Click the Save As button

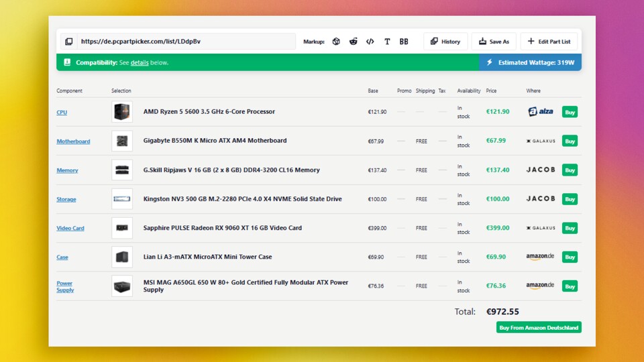tap(494, 42)
